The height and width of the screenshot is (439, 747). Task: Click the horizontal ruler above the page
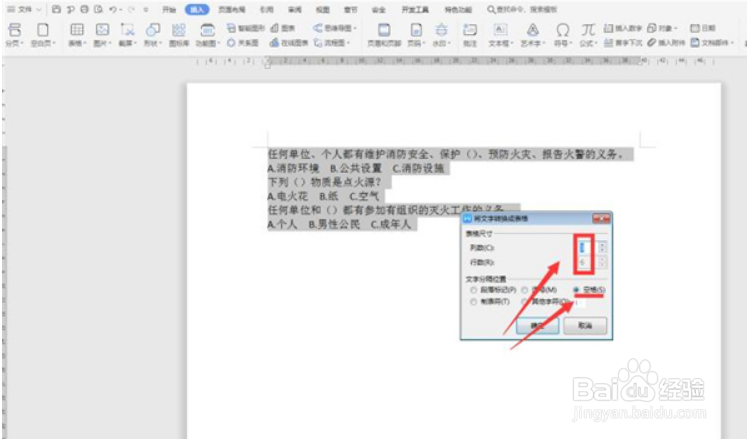[456, 61]
